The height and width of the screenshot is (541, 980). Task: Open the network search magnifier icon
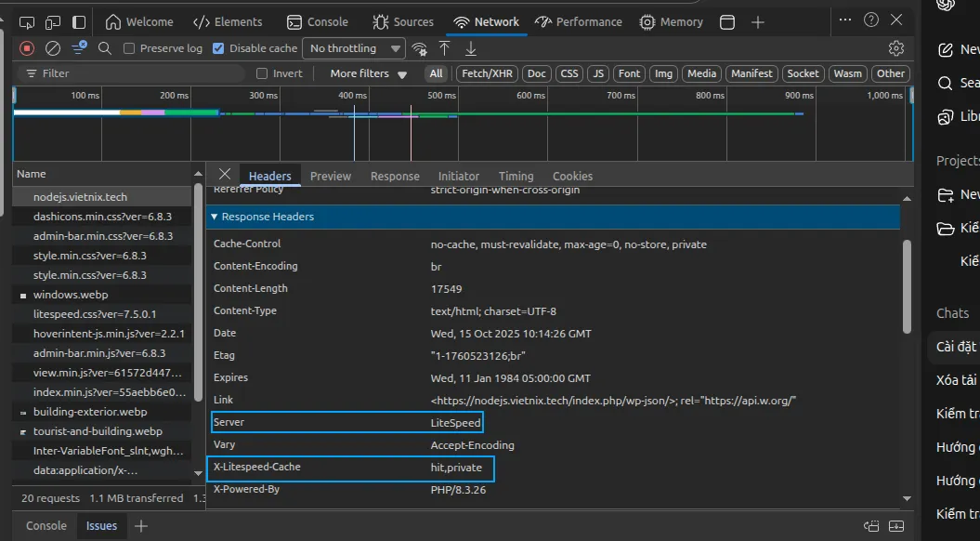pos(105,48)
